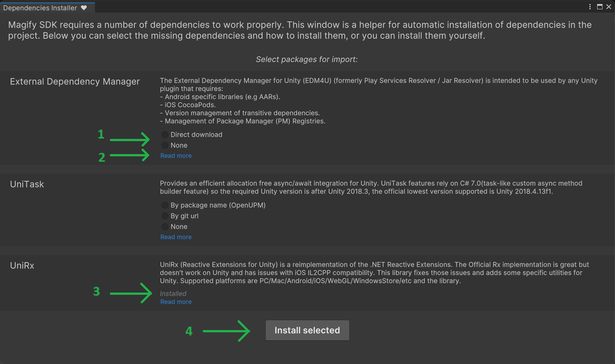The width and height of the screenshot is (615, 364).
Task: Select By git url for UniTask
Action: (x=164, y=216)
